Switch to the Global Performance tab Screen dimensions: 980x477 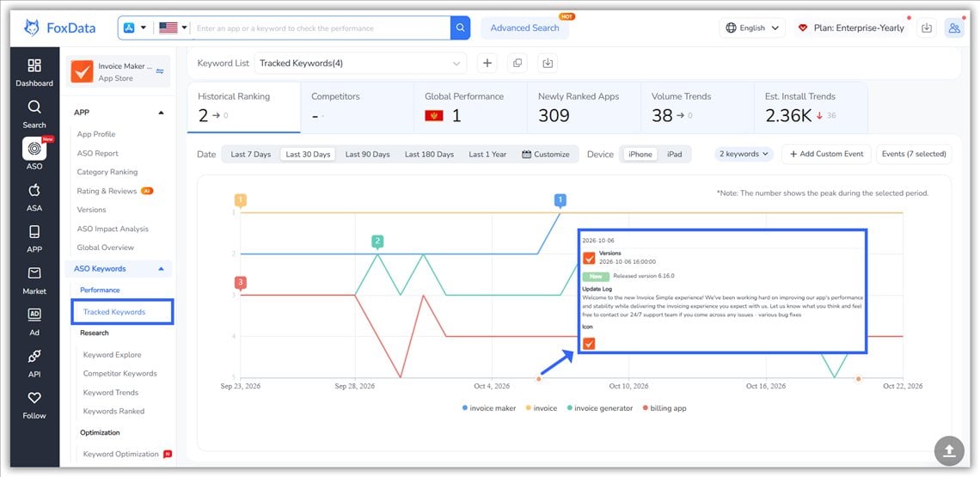click(470, 107)
